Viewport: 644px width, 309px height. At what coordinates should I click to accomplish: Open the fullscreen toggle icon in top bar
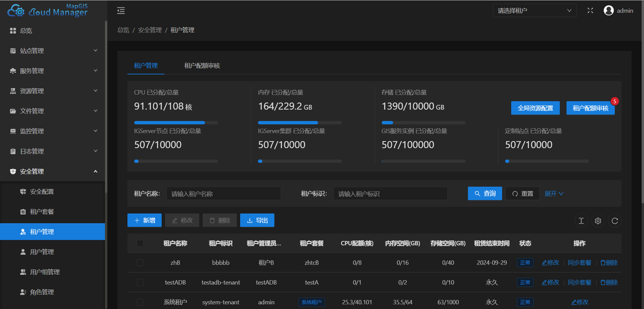[590, 10]
